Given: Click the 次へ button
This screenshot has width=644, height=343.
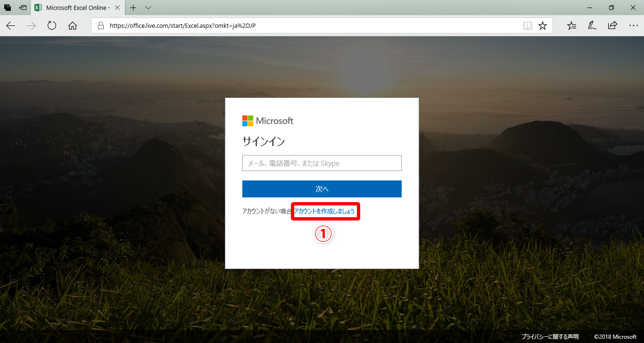Looking at the screenshot, I should pyautogui.click(x=322, y=189).
